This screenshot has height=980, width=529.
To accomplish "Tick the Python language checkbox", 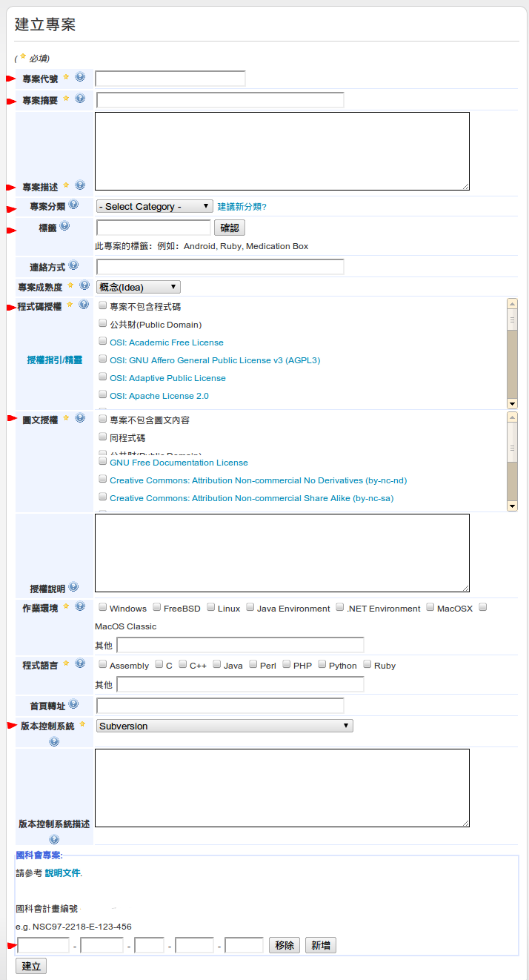I will click(x=322, y=665).
